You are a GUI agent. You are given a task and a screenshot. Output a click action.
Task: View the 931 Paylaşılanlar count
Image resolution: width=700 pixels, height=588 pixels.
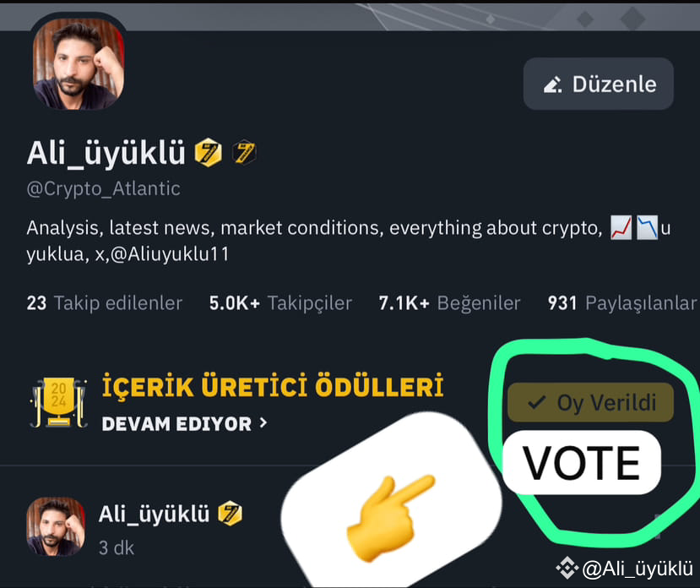click(621, 303)
